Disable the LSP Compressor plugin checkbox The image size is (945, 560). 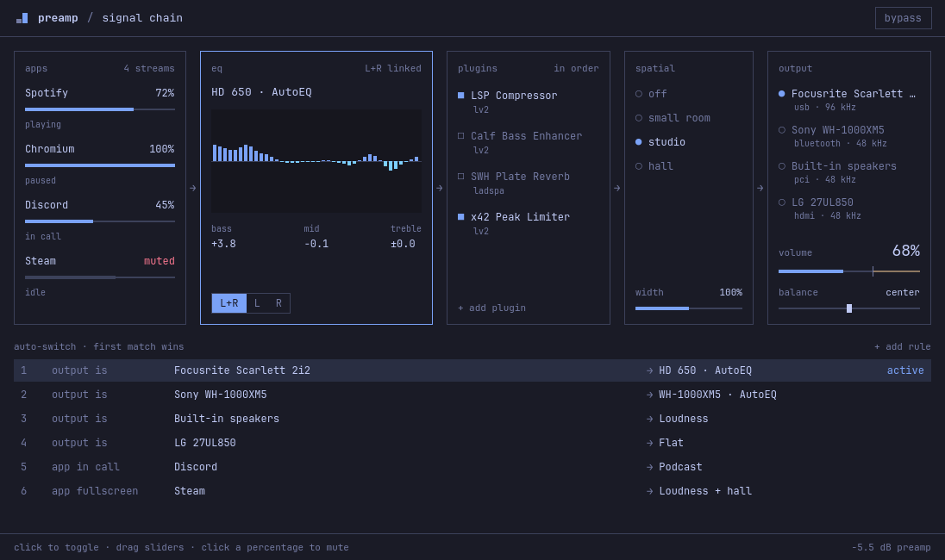tap(461, 95)
